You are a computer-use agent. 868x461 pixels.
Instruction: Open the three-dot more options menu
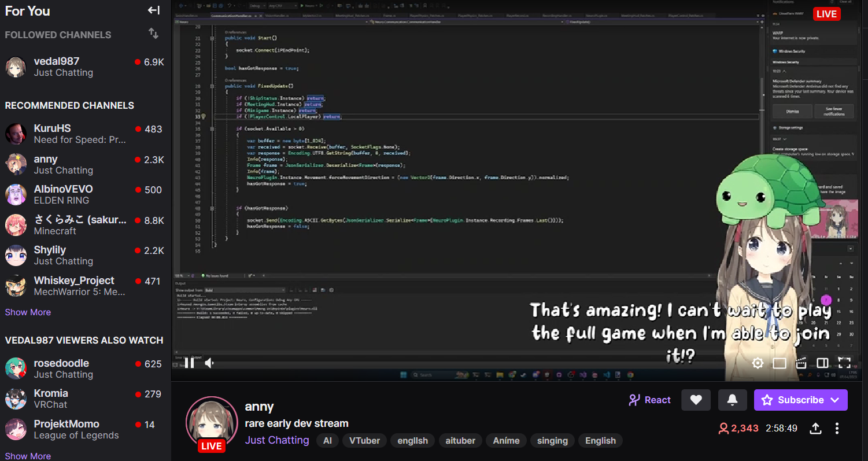point(837,429)
